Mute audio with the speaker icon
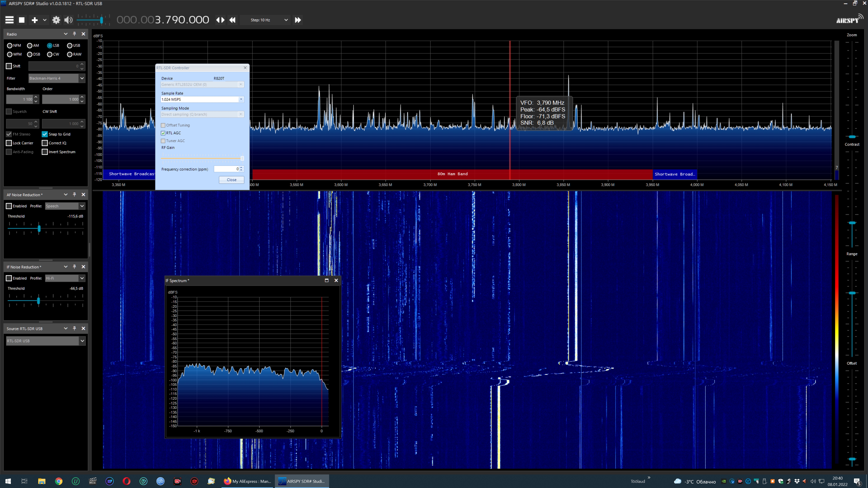This screenshot has height=488, width=868. pyautogui.click(x=68, y=20)
